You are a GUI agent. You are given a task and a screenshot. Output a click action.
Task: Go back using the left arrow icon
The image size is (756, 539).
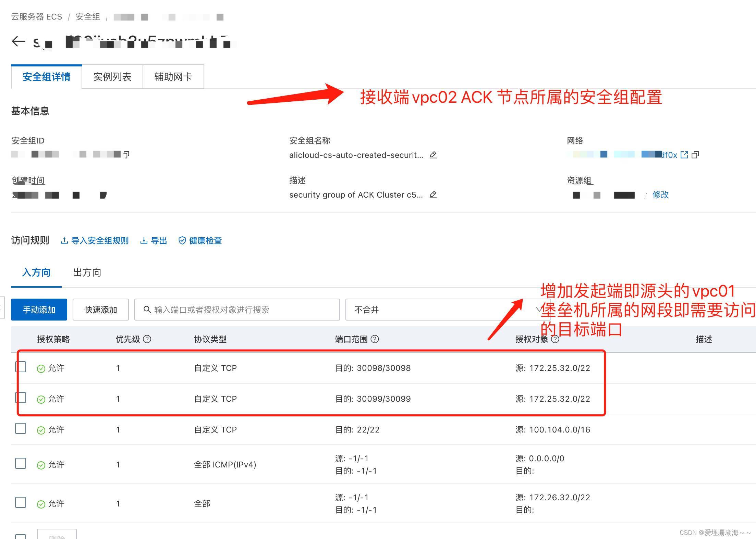pyautogui.click(x=19, y=41)
